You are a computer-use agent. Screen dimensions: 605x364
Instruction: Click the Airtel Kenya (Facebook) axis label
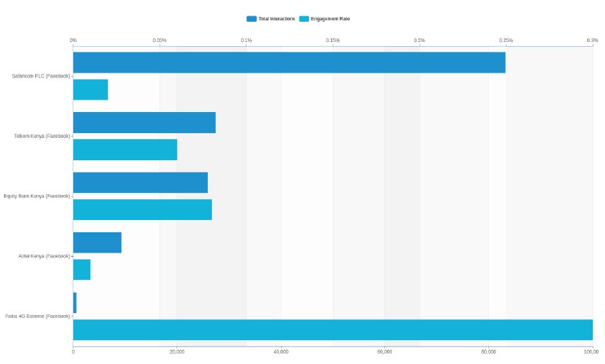44,256
